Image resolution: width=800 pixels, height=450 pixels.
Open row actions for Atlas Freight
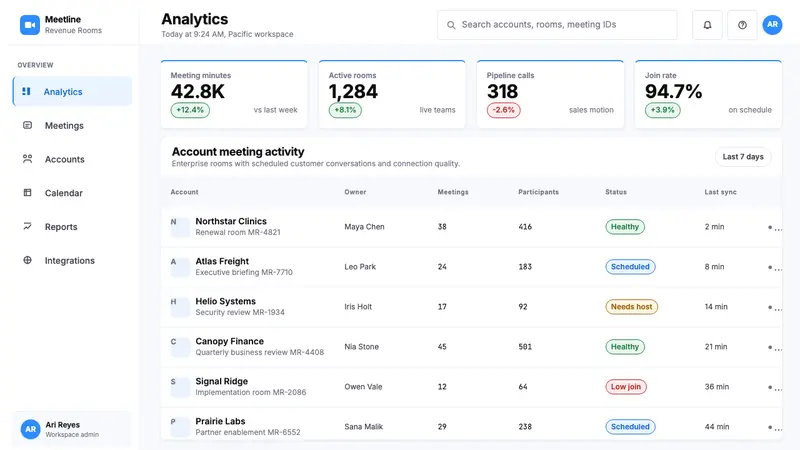tap(774, 267)
